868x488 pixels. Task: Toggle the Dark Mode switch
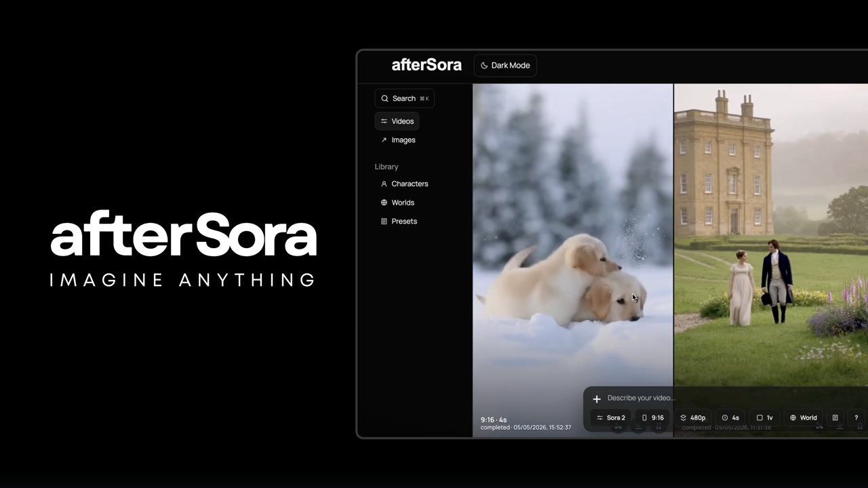tap(505, 66)
